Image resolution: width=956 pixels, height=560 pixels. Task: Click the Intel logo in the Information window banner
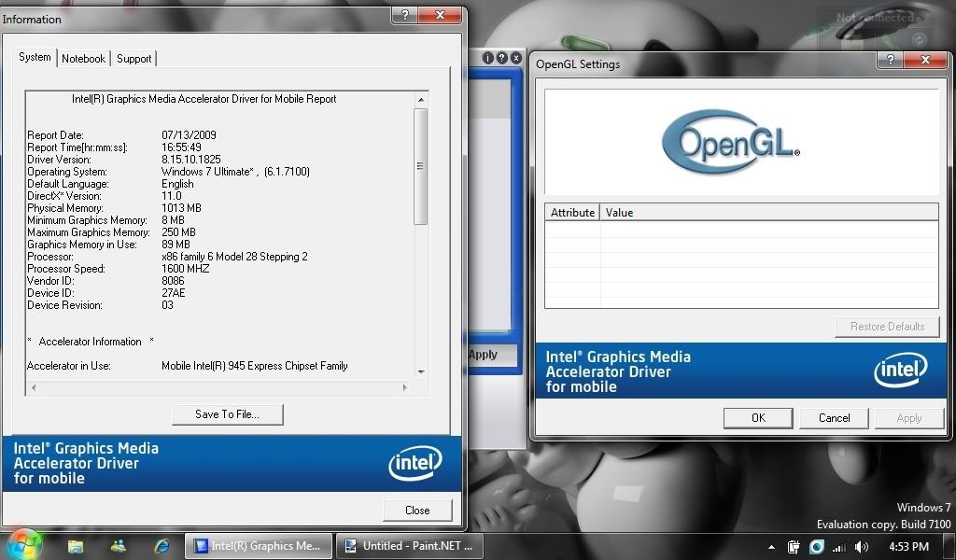[x=415, y=464]
